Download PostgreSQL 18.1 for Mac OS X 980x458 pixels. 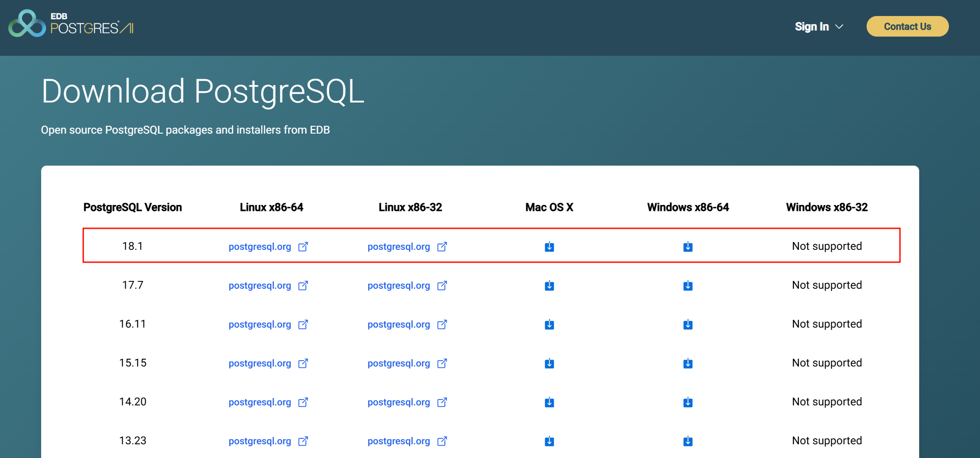[x=549, y=247]
